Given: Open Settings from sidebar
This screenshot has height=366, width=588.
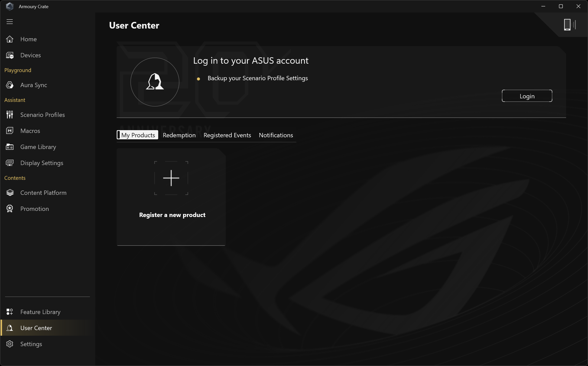Looking at the screenshot, I should click(x=48, y=344).
